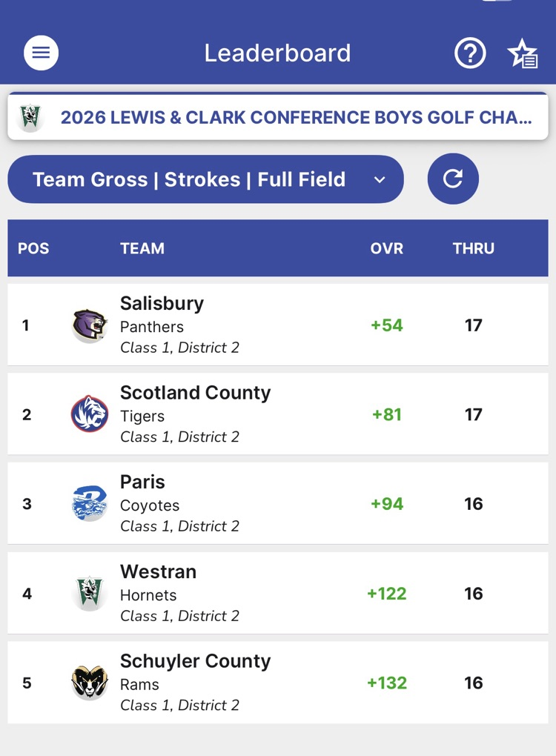Image resolution: width=556 pixels, height=756 pixels.
Task: Tap the Scotland County Tigers logo
Action: tap(90, 414)
